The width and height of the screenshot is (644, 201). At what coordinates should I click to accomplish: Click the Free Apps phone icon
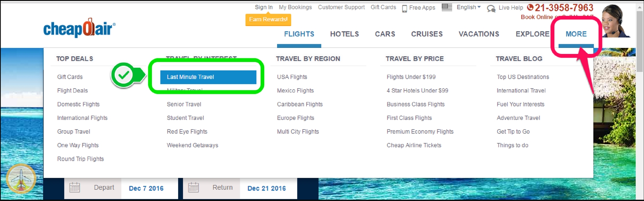pos(405,8)
